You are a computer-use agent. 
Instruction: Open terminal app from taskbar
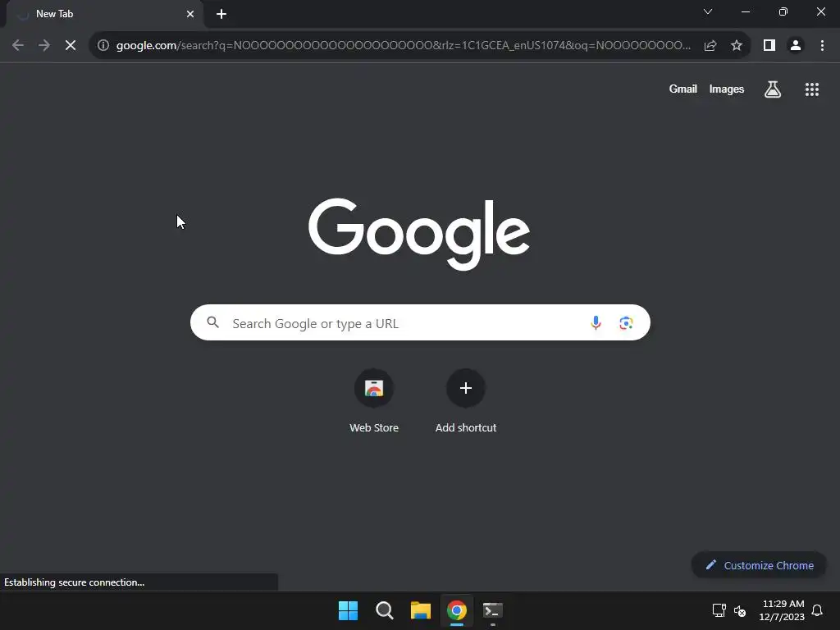(x=493, y=610)
